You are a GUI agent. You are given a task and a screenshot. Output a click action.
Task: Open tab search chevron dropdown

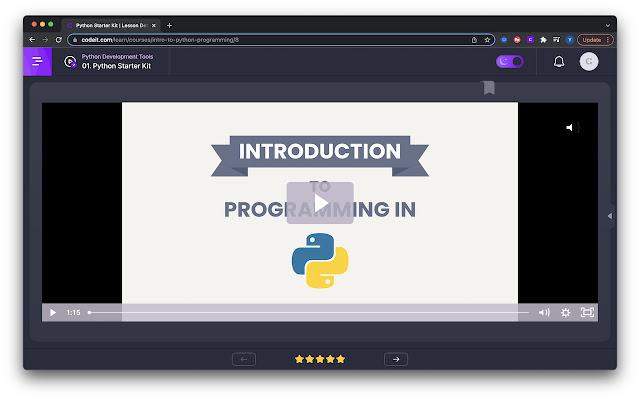tap(608, 25)
